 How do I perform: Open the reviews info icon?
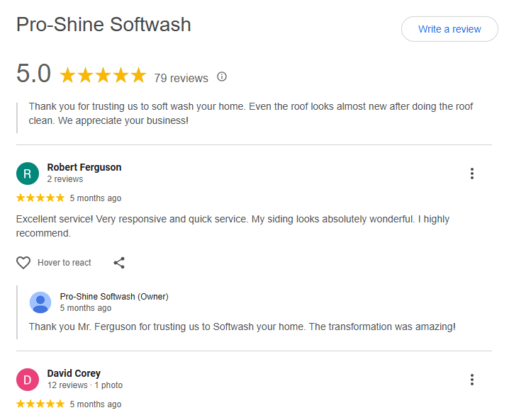222,76
